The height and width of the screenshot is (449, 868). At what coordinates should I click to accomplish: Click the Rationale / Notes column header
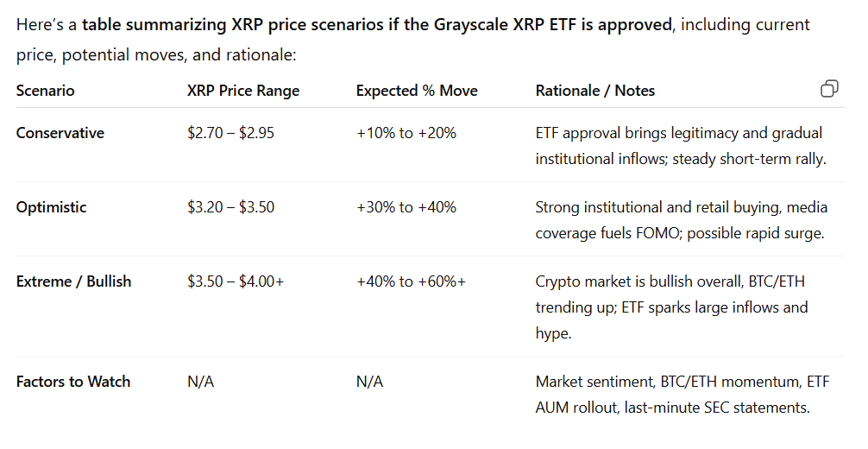pyautogui.click(x=595, y=91)
